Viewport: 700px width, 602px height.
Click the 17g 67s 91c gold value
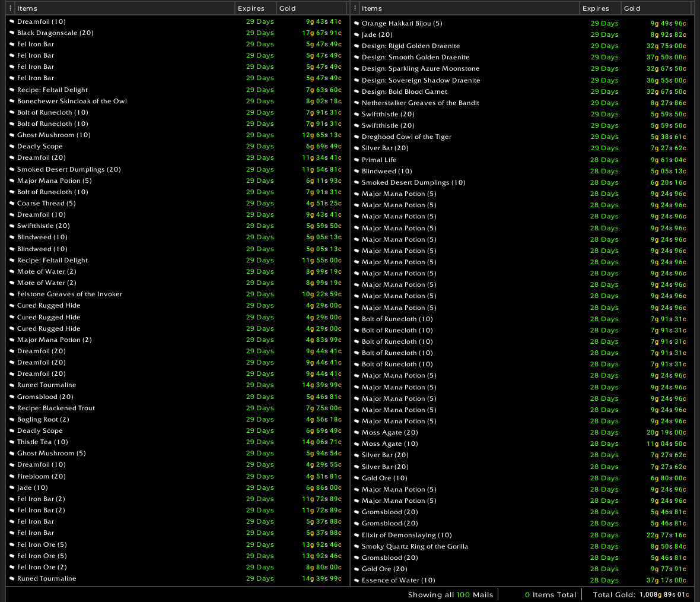pyautogui.click(x=322, y=33)
